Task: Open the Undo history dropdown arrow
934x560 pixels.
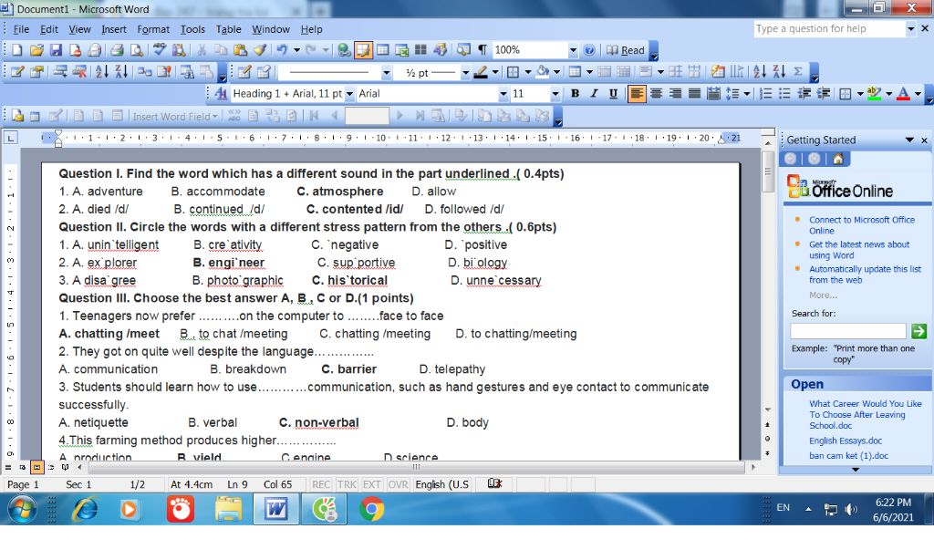Action: coord(296,50)
